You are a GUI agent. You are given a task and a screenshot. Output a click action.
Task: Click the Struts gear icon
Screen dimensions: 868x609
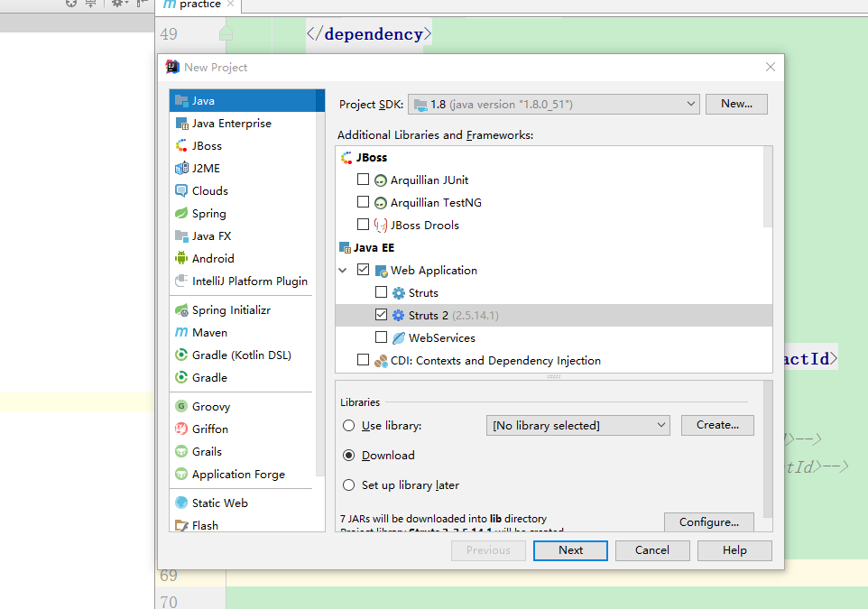[399, 293]
